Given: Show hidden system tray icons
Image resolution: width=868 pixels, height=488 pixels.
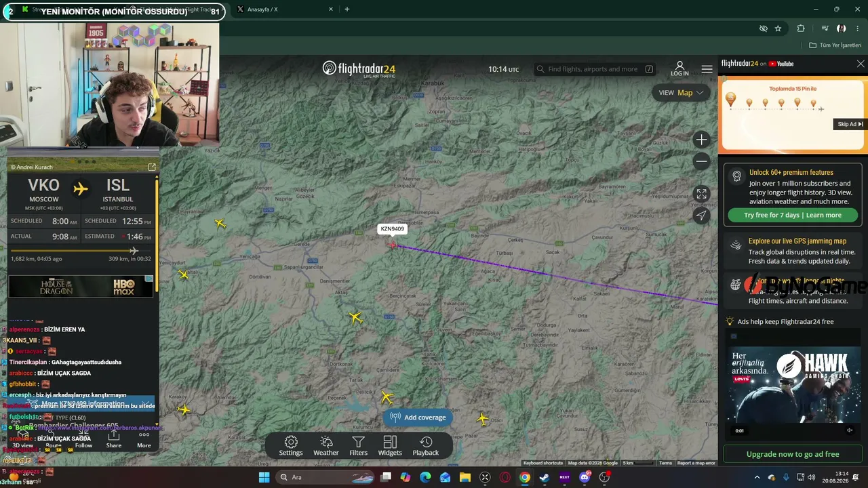Looking at the screenshot, I should (x=757, y=477).
